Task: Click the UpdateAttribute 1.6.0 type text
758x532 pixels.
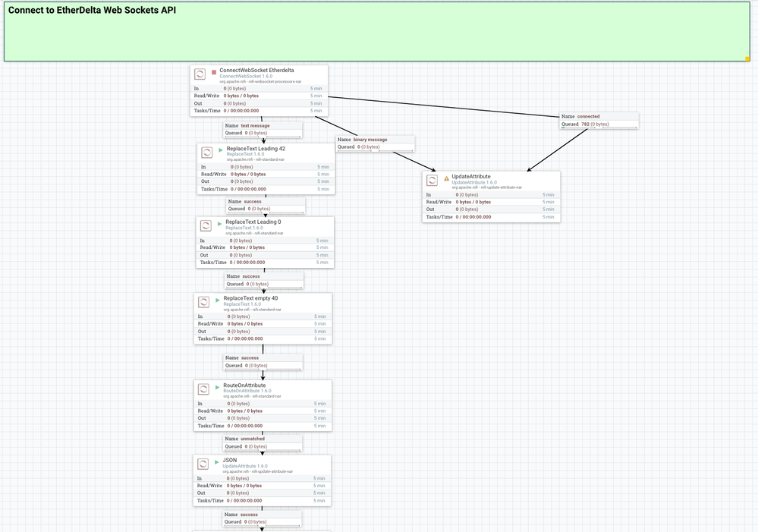Action: [x=473, y=182]
